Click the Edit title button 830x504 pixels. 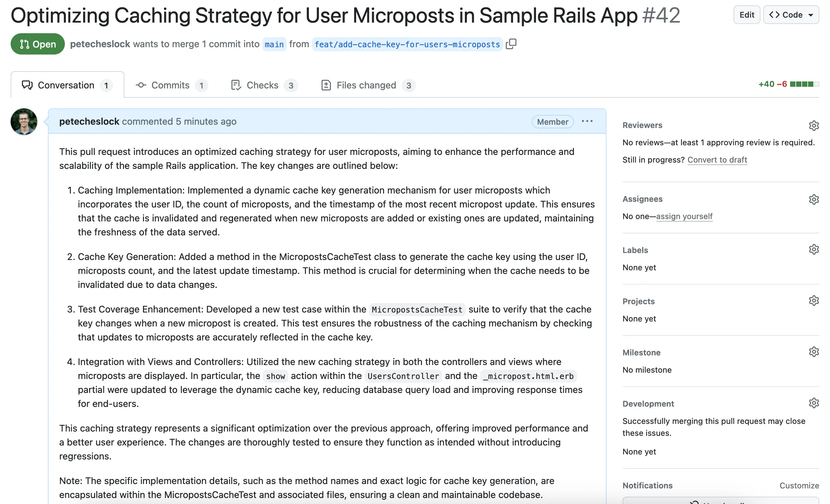click(x=747, y=15)
